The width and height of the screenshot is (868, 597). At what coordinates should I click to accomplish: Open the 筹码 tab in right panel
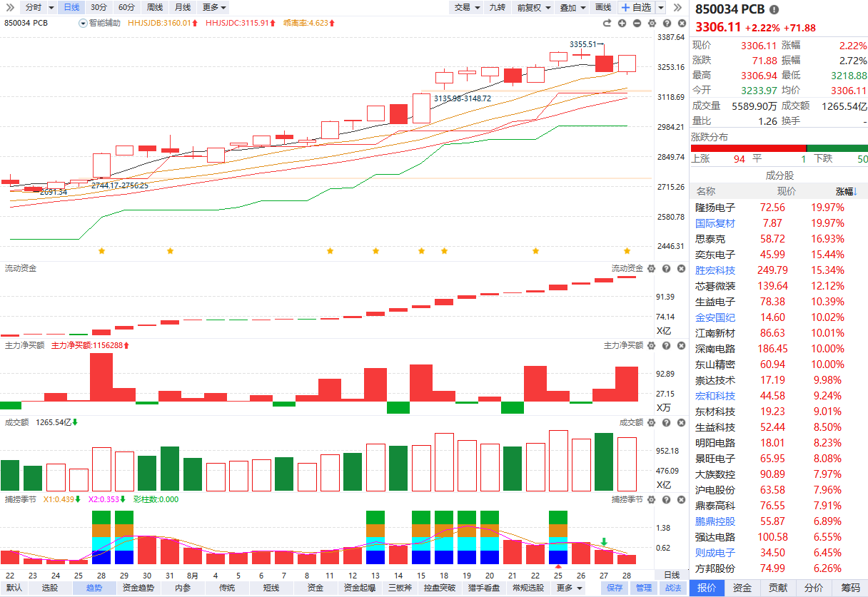(850, 588)
